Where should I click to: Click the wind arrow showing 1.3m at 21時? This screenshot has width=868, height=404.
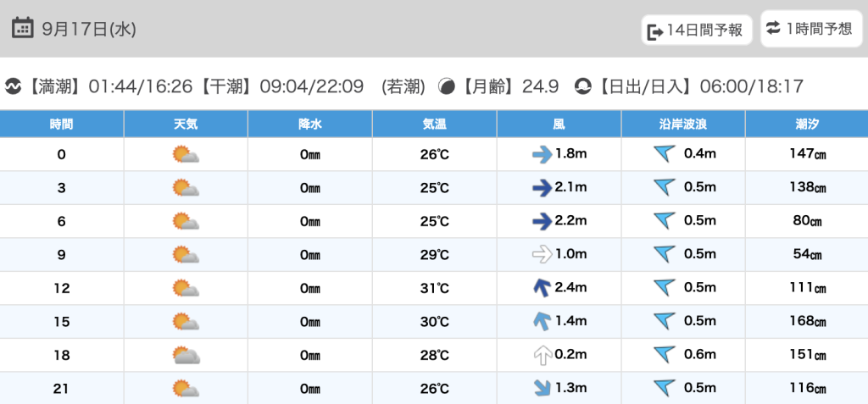540,388
